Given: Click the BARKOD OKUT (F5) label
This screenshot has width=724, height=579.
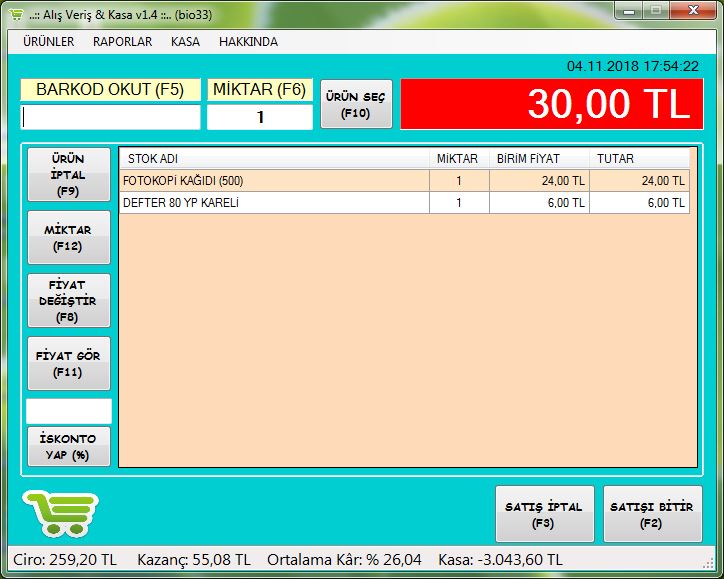Looking at the screenshot, I should click(110, 90).
